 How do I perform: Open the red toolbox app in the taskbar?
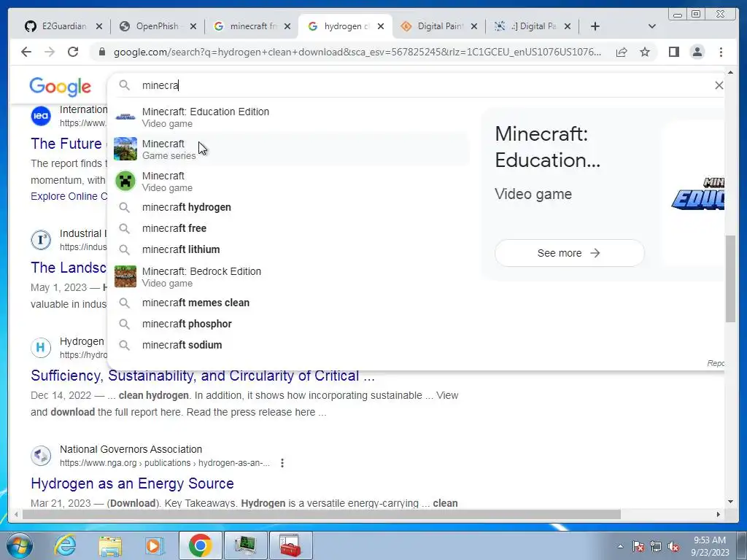pos(290,545)
